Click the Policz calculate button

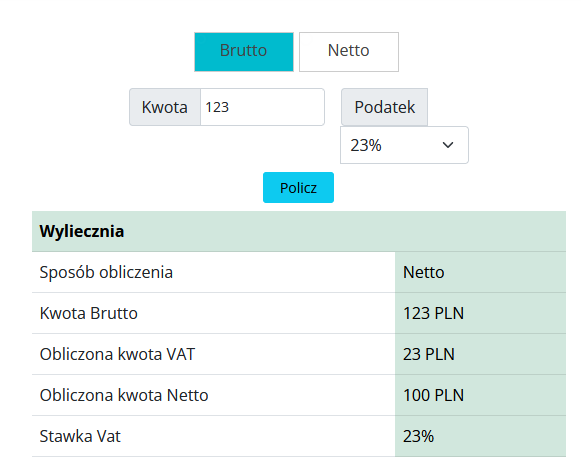click(x=298, y=187)
